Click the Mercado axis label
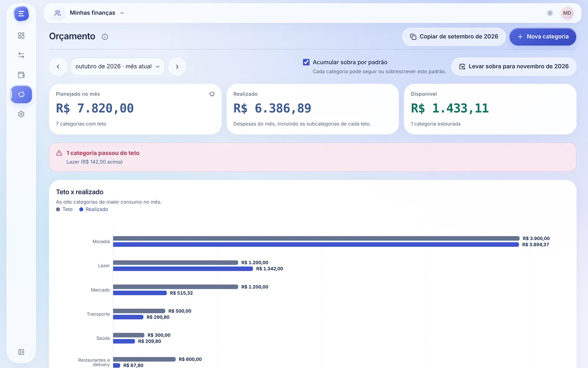This screenshot has width=588, height=368. point(100,290)
